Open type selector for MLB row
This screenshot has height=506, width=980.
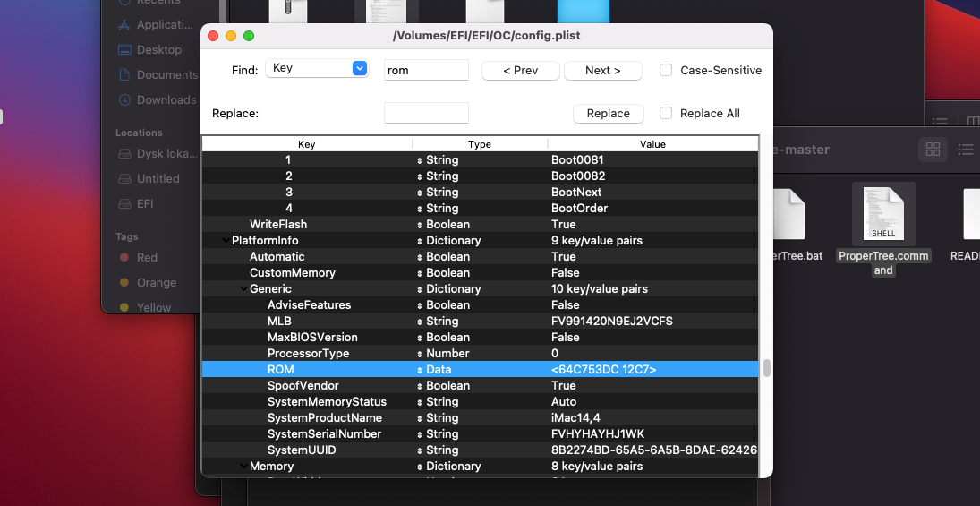[x=420, y=322]
